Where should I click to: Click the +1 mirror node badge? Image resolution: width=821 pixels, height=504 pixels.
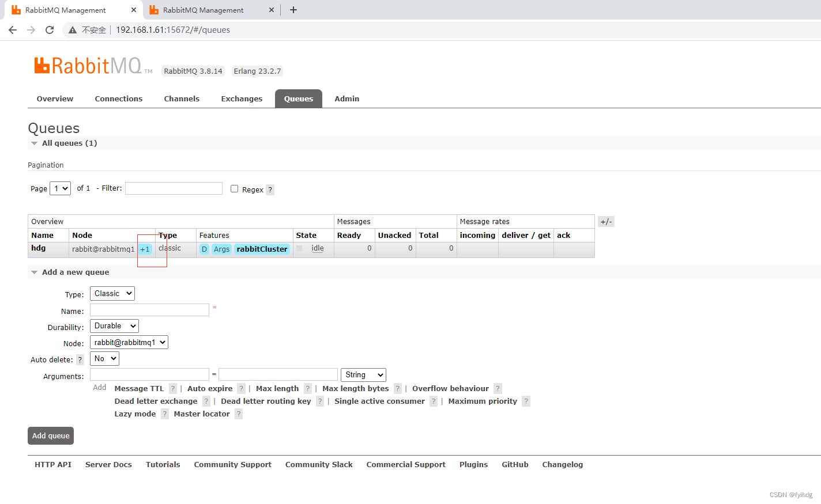pyautogui.click(x=145, y=249)
